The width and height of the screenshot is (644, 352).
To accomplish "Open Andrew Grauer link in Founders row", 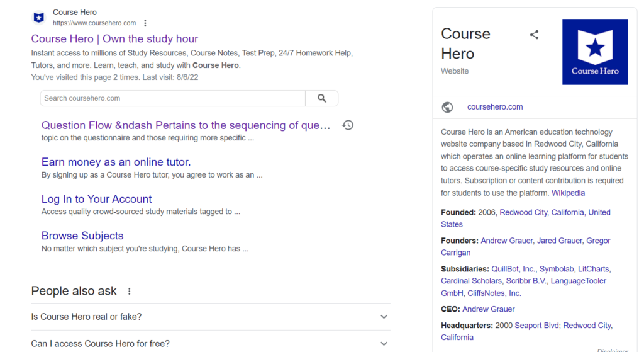I will point(506,241).
